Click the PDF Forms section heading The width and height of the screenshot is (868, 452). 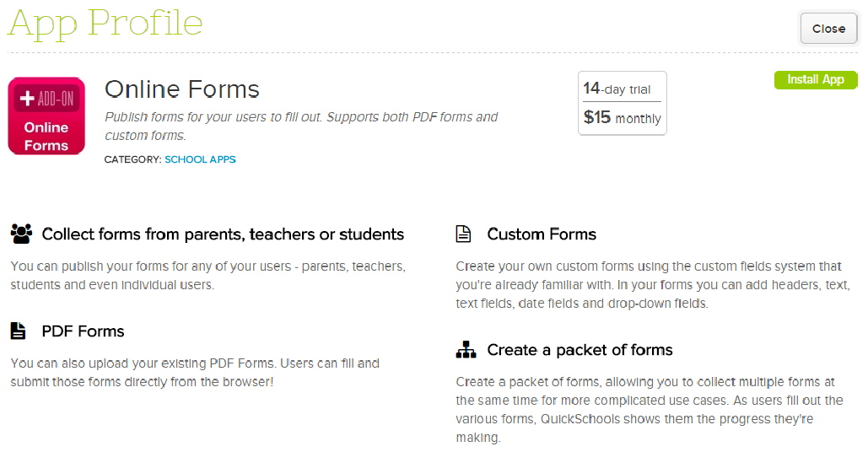click(83, 331)
